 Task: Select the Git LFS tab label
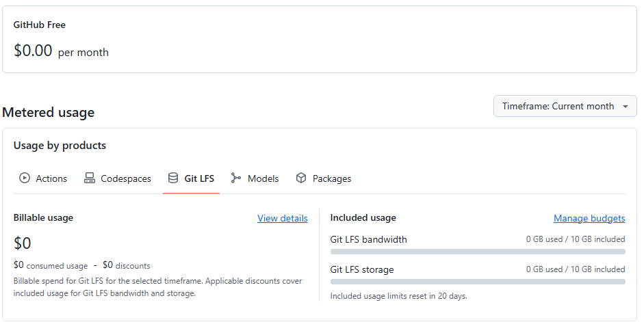tap(199, 178)
